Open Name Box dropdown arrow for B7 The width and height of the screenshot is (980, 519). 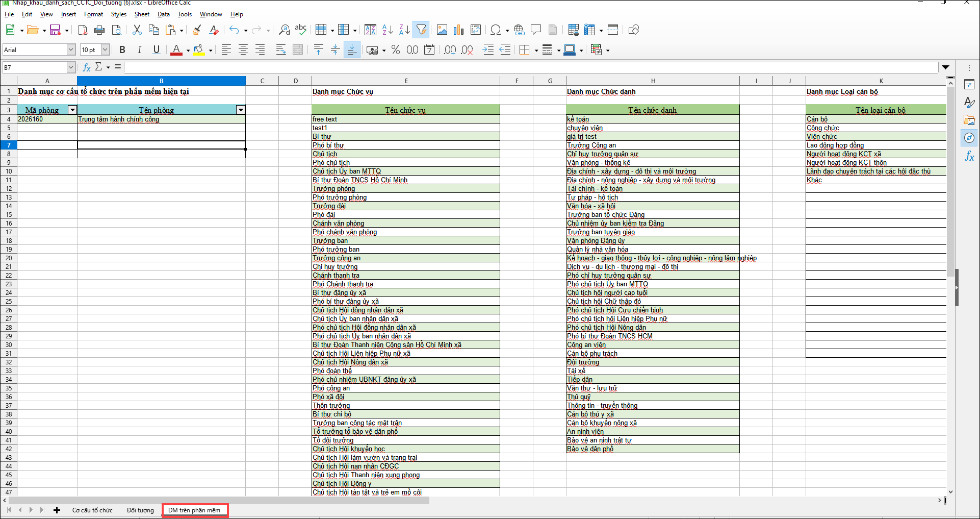[x=71, y=67]
